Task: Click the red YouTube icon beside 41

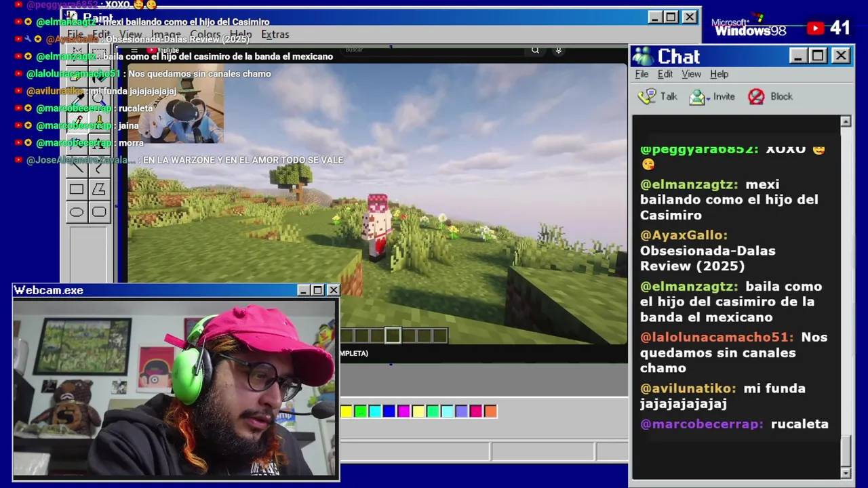Action: 815,28
